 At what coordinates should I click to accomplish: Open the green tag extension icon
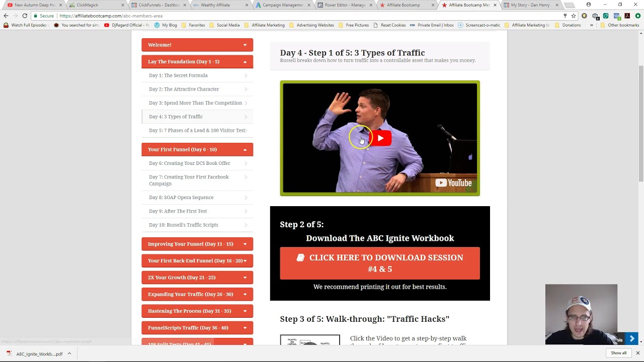pos(606,16)
